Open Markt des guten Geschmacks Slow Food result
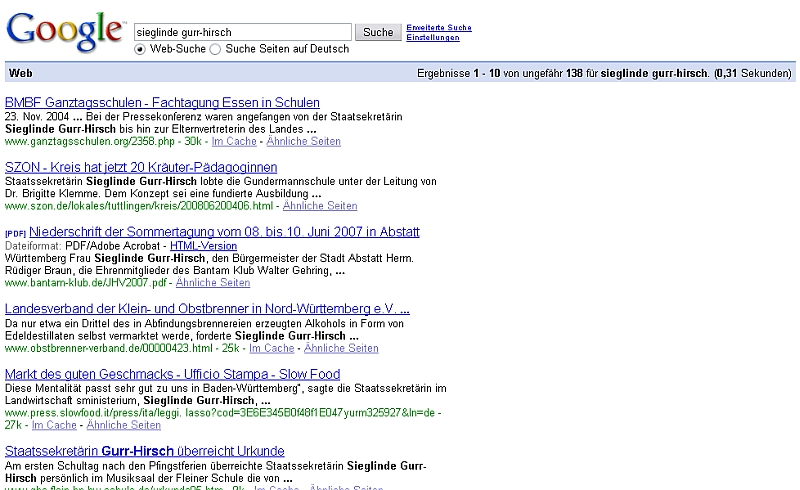Image resolution: width=800 pixels, height=490 pixels. (172, 374)
